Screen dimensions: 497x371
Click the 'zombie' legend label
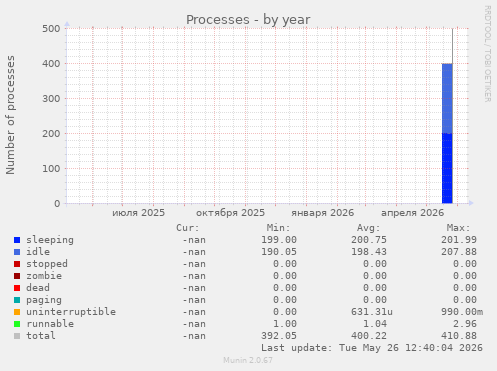click(x=44, y=276)
